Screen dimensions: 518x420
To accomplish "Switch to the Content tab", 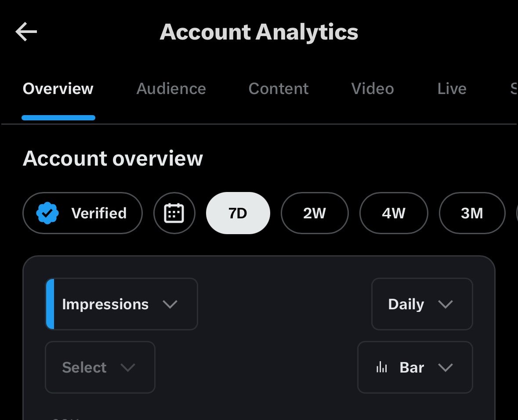I will [x=279, y=89].
